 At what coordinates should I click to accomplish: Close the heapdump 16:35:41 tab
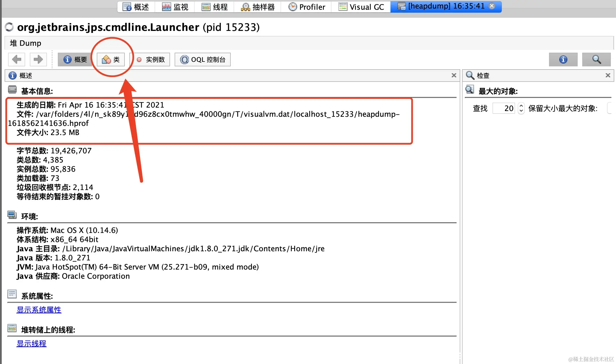point(492,6)
